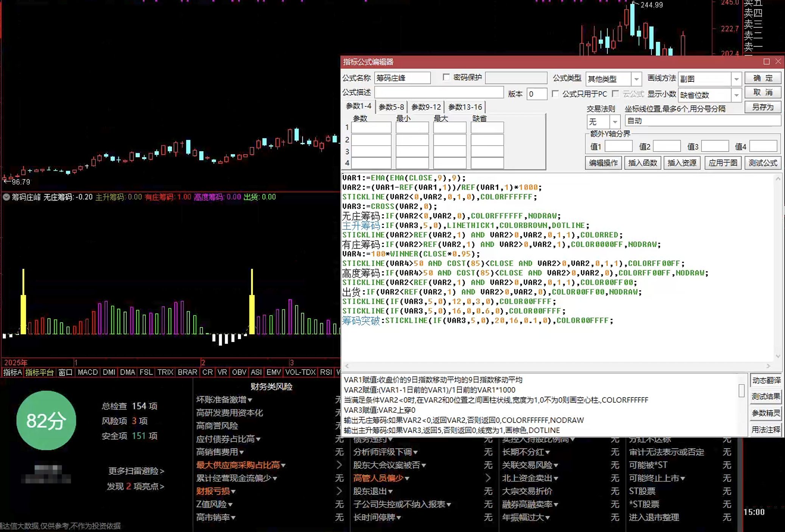The image size is (785, 532).
Task: Click the 动态翻译 button
Action: (766, 380)
